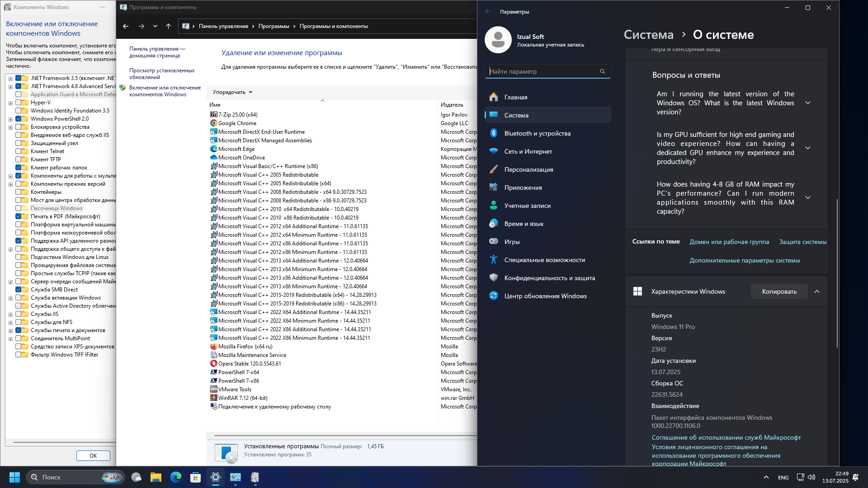The image size is (868, 488).
Task: Click the Копировать button
Action: pos(779,291)
